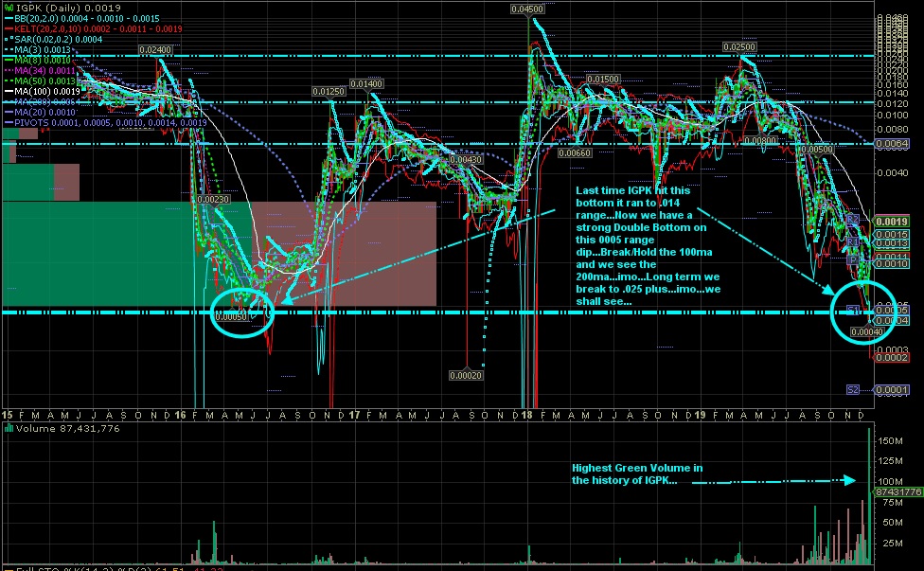
Task: Click the 0.04500 peak price label
Action: 527,9
